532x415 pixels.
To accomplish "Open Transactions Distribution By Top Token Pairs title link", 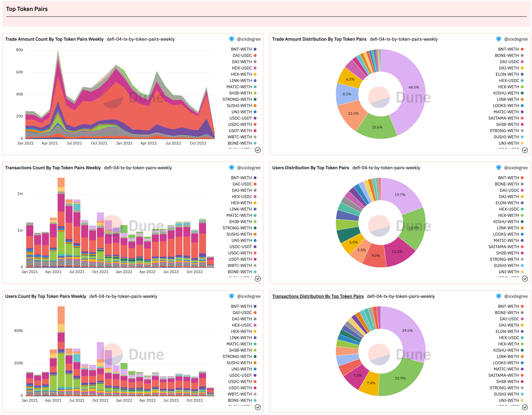I will (318, 296).
